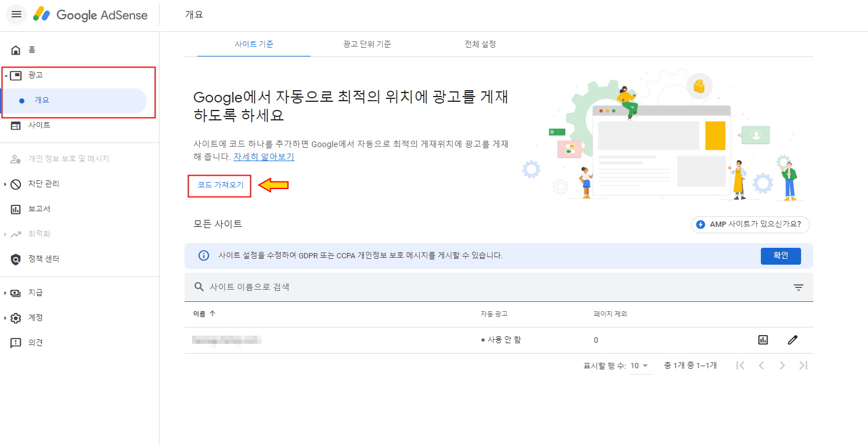868x445 pixels.
Task: Click the 계정 gear icon
Action: pos(16,318)
